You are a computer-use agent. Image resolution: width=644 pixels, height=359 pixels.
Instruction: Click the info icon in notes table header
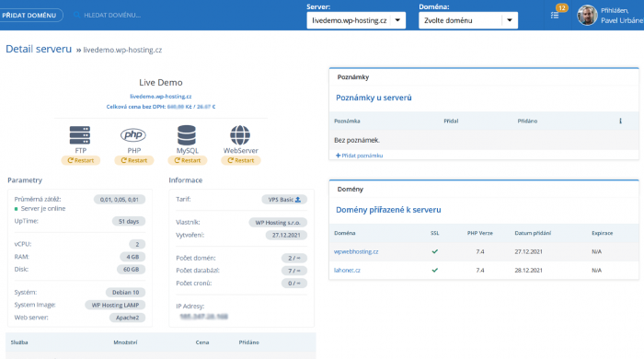pos(620,121)
